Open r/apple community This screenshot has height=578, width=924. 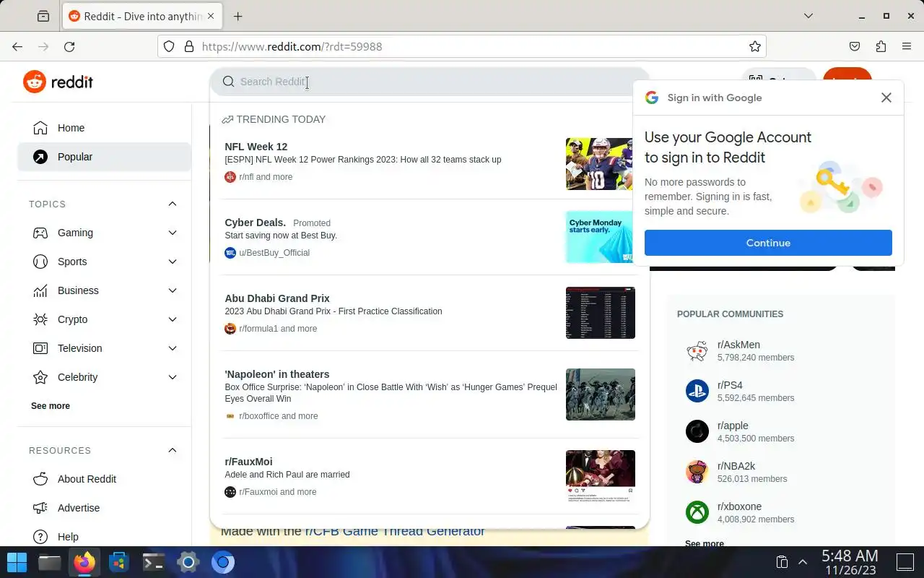[x=781, y=432]
